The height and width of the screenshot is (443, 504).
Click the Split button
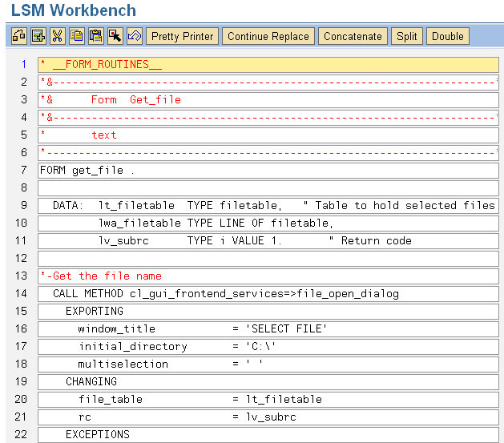pyautogui.click(x=406, y=36)
